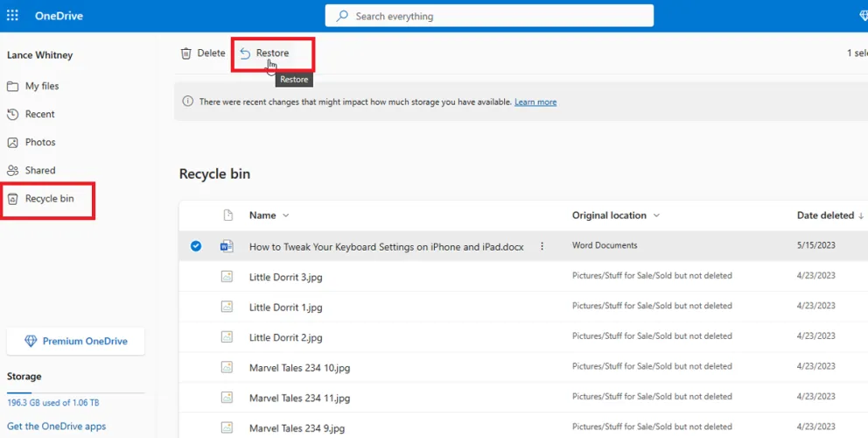Click the Word document file icon
This screenshot has height=438, width=868.
[x=227, y=246]
